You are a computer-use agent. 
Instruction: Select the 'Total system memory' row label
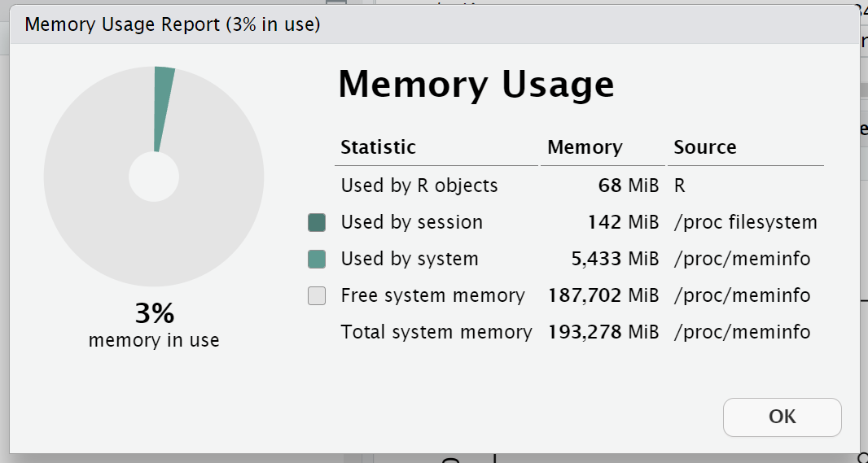(436, 332)
